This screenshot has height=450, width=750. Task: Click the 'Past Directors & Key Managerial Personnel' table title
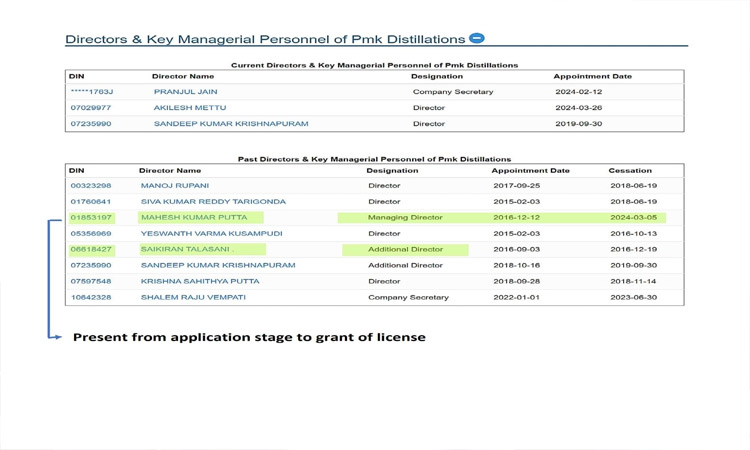[x=375, y=159]
